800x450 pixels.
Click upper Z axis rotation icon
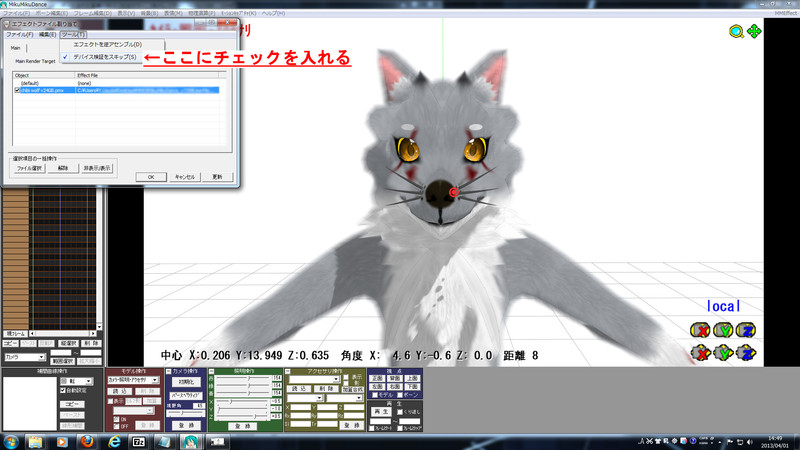click(x=746, y=331)
